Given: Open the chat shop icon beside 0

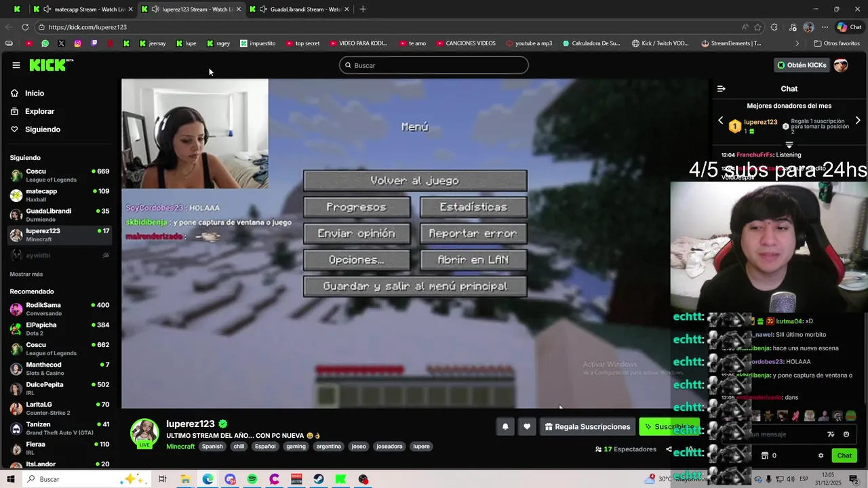Looking at the screenshot, I should [765, 455].
